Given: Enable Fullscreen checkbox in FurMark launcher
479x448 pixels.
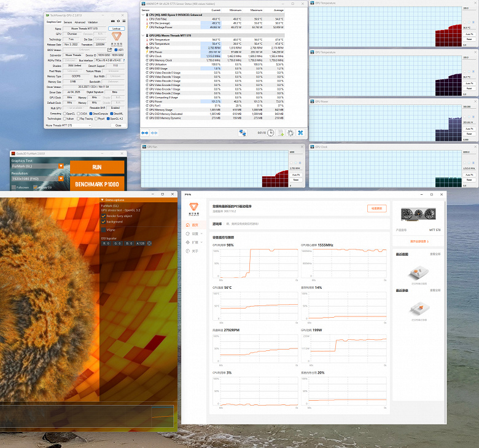Looking at the screenshot, I should pyautogui.click(x=14, y=187).
